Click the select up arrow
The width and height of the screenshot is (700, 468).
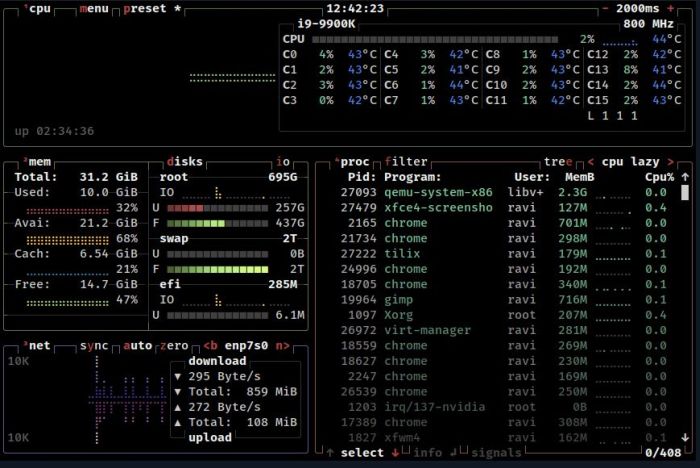(330, 452)
